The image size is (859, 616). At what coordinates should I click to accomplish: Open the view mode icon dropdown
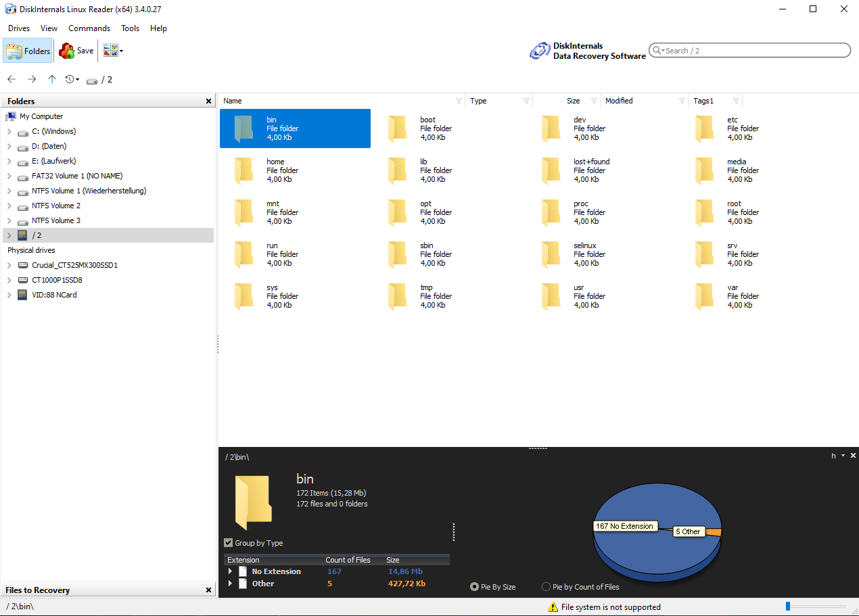[x=113, y=51]
